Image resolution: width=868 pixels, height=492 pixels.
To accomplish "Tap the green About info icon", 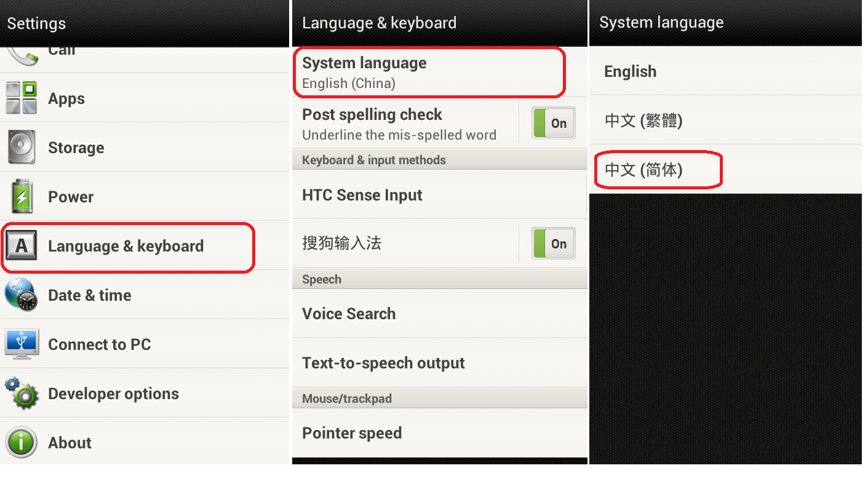I will coord(22,442).
